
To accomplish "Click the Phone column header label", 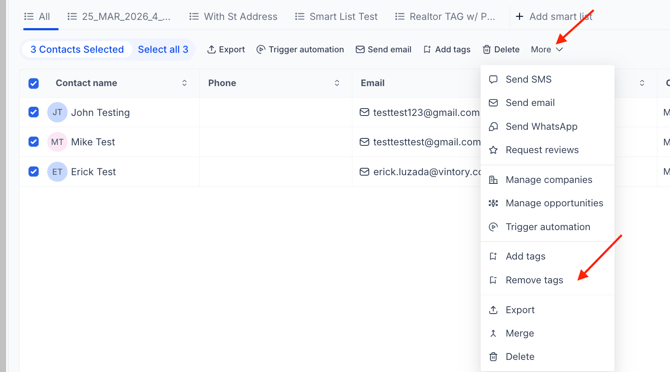I will [x=222, y=83].
